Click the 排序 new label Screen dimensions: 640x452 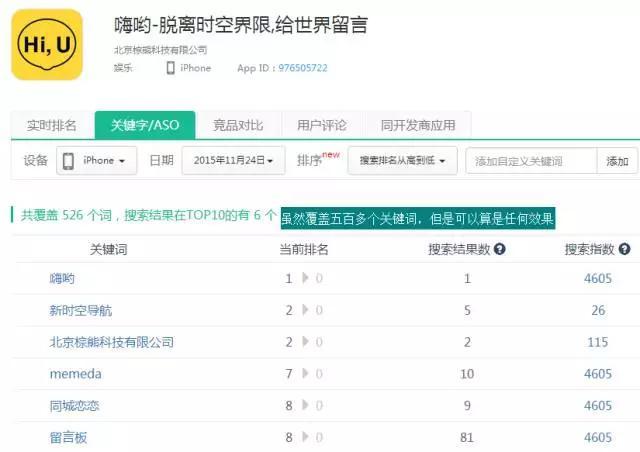[318, 159]
